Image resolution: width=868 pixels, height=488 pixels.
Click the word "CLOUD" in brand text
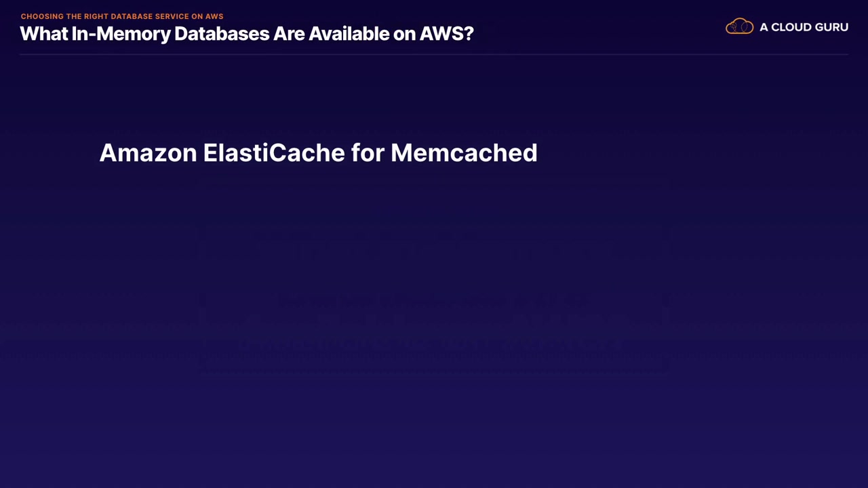coord(790,27)
